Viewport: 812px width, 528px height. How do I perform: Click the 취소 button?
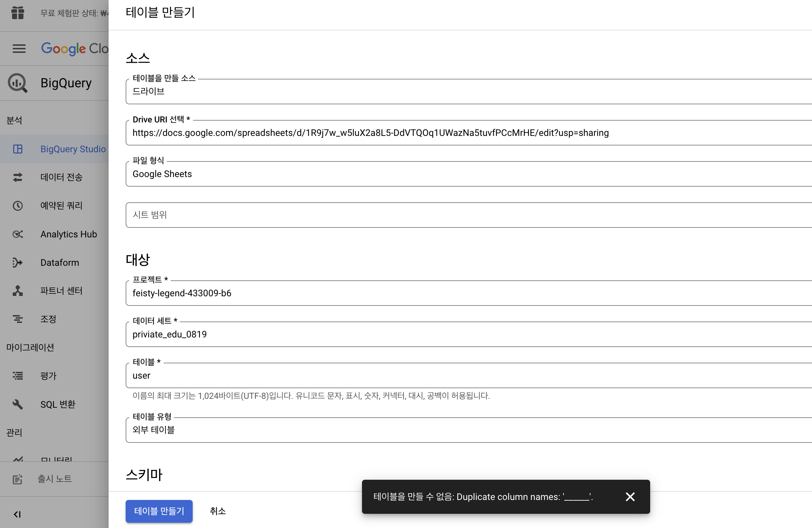(x=218, y=511)
